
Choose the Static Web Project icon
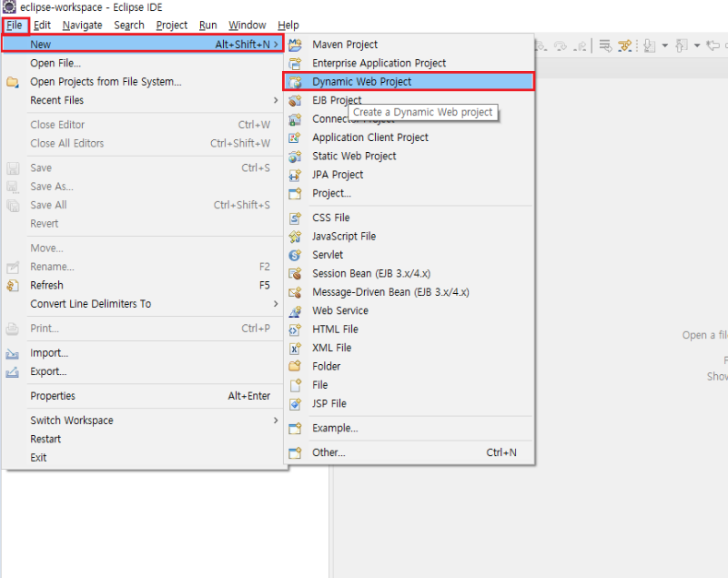click(x=295, y=156)
